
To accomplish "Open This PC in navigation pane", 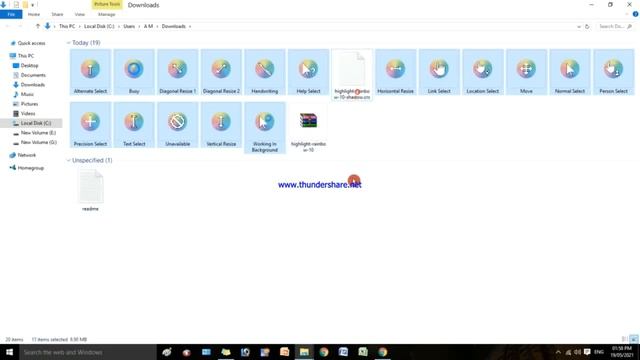I will click(26, 56).
